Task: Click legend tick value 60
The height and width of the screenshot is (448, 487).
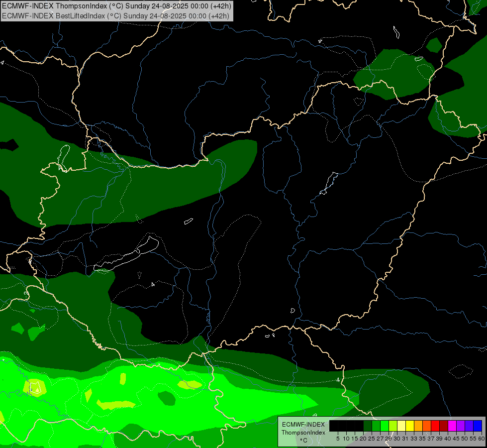Action: (x=482, y=439)
